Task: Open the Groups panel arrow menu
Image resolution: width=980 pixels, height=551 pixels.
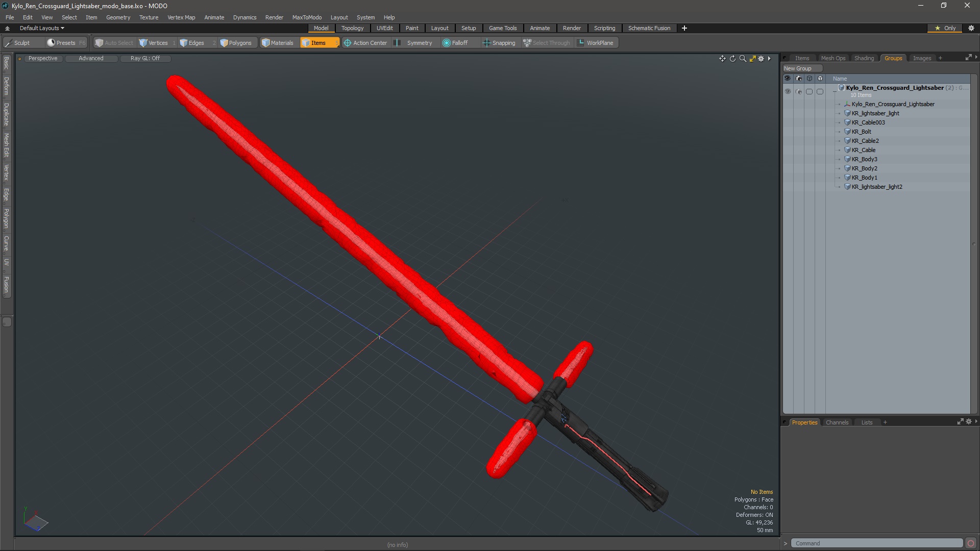Action: 976,58
